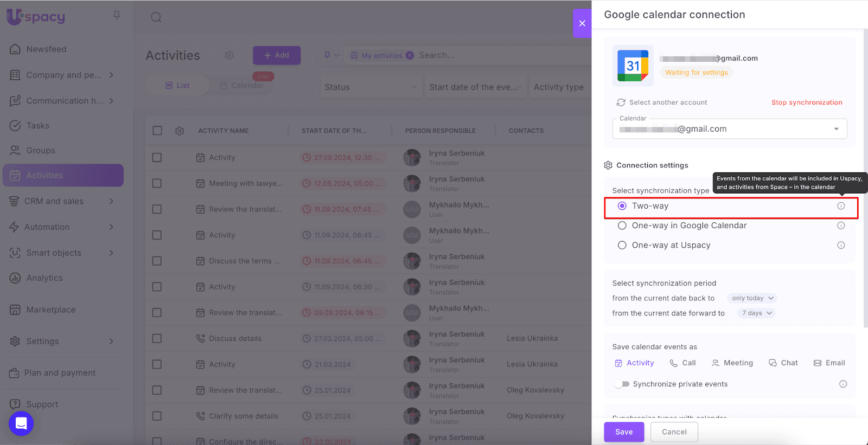Click info icon beside One-way at Uspacy

pos(841,245)
